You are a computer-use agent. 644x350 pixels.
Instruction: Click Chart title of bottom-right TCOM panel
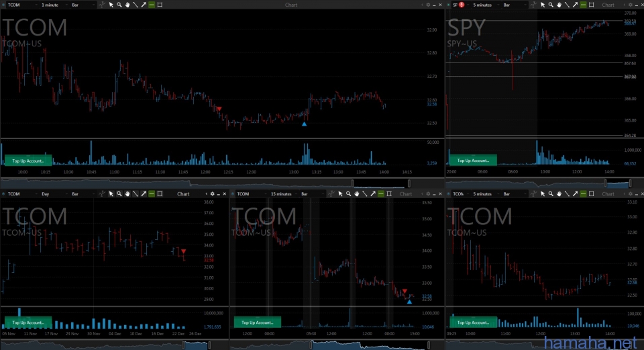(608, 193)
